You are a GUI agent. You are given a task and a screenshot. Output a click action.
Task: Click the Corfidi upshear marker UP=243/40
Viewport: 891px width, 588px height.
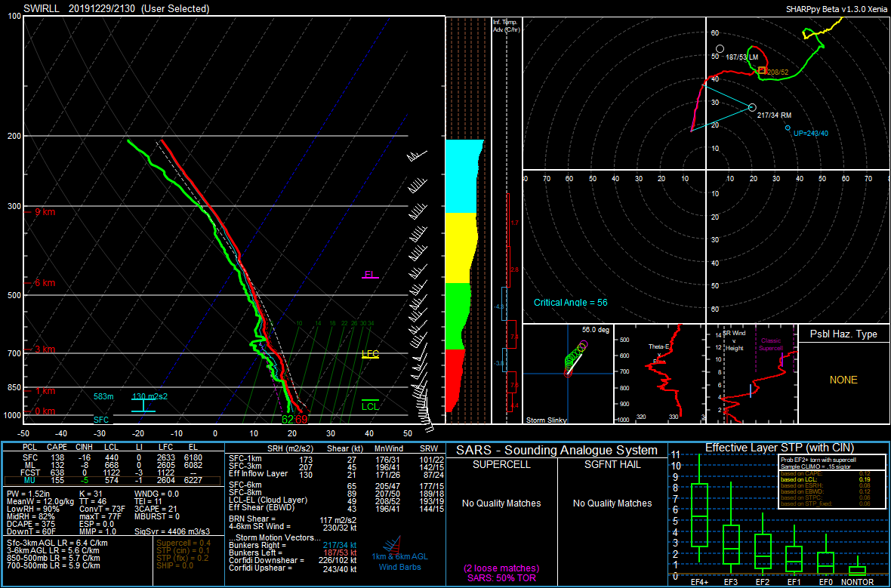coord(788,128)
